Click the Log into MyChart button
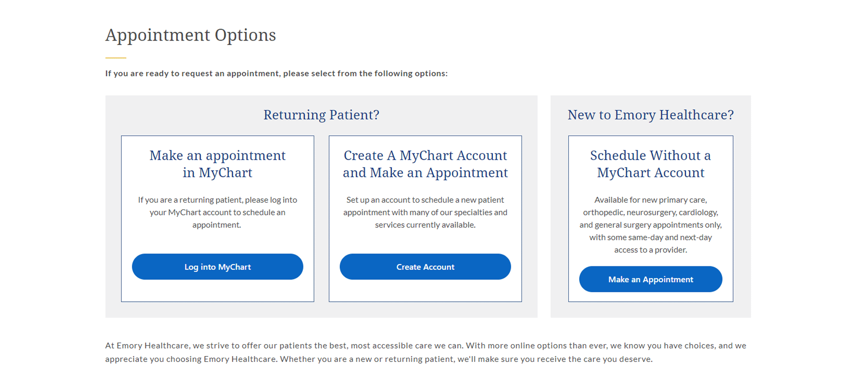This screenshot has width=868, height=381. 217,267
